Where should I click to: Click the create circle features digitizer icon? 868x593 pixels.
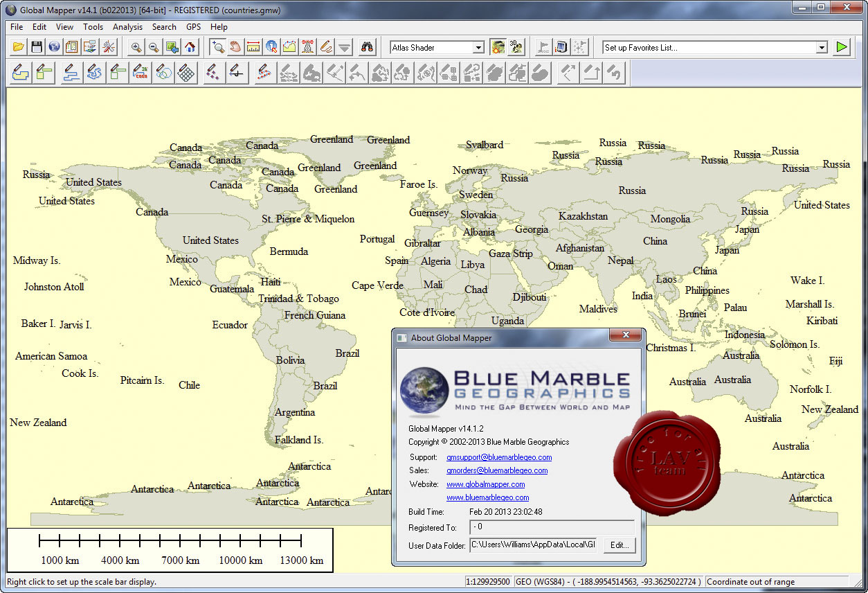[163, 72]
